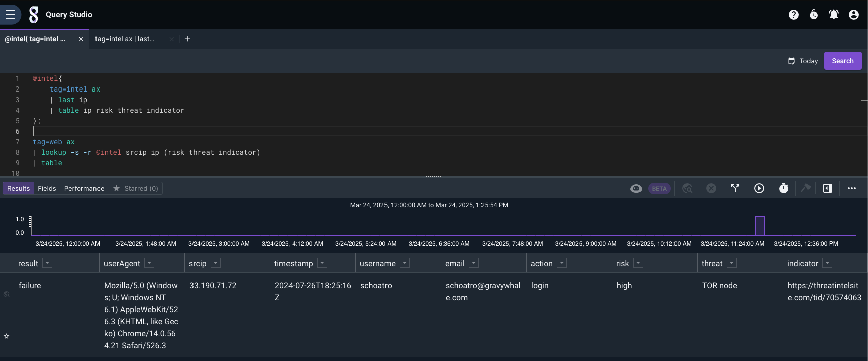Open the 33.190.71.72 srcip link
This screenshot has width=868, height=361.
[213, 285]
